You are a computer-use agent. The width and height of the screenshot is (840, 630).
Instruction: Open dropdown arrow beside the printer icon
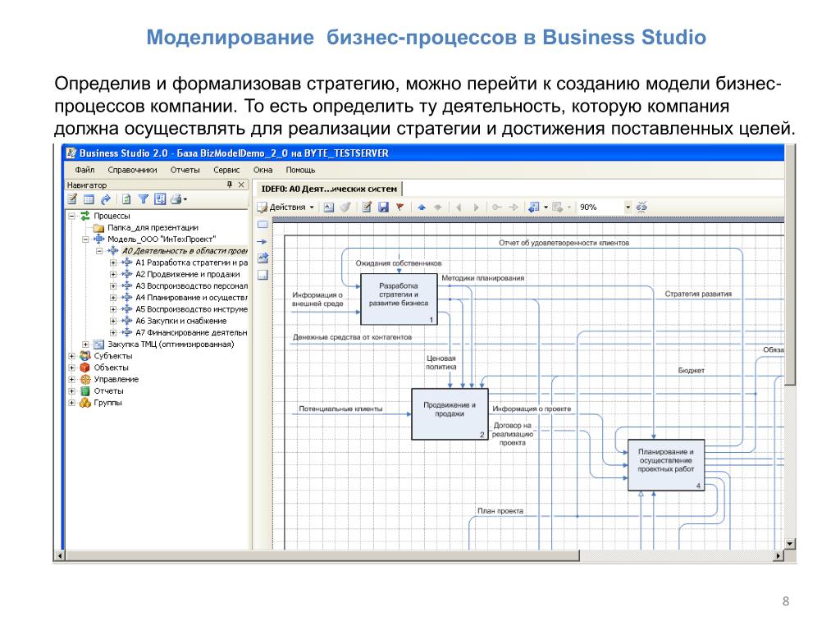(x=185, y=200)
